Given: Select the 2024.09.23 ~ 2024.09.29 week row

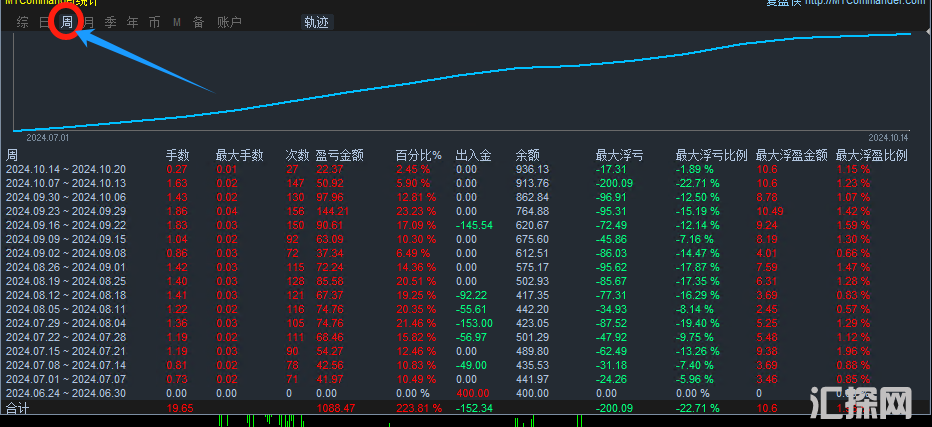Looking at the screenshot, I should point(66,212).
